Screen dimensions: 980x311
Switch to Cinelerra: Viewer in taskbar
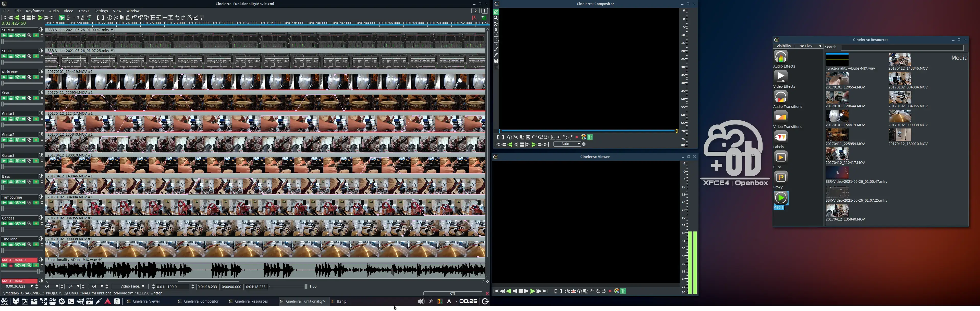(146, 302)
